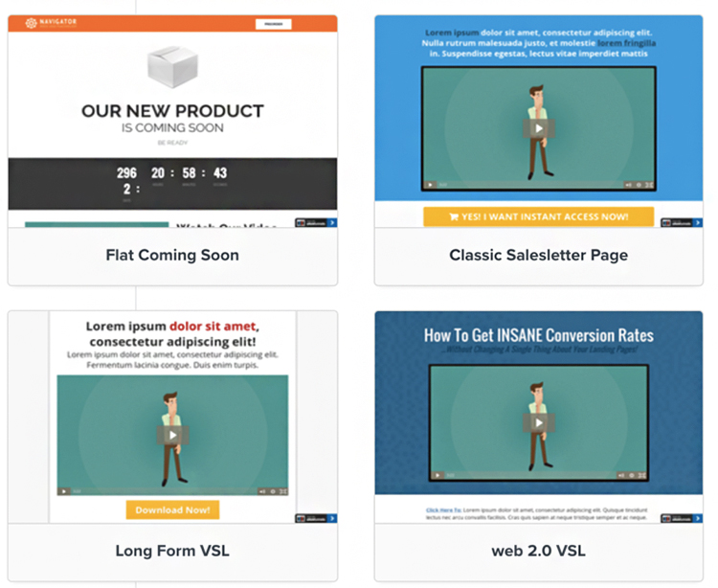Click the 'YES! I WANT INSTANT ACCESS NOW!' button

[x=538, y=217]
